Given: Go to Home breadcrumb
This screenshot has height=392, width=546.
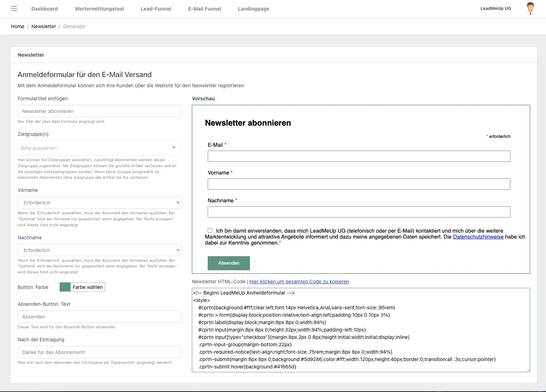Looking at the screenshot, I should click(18, 26).
